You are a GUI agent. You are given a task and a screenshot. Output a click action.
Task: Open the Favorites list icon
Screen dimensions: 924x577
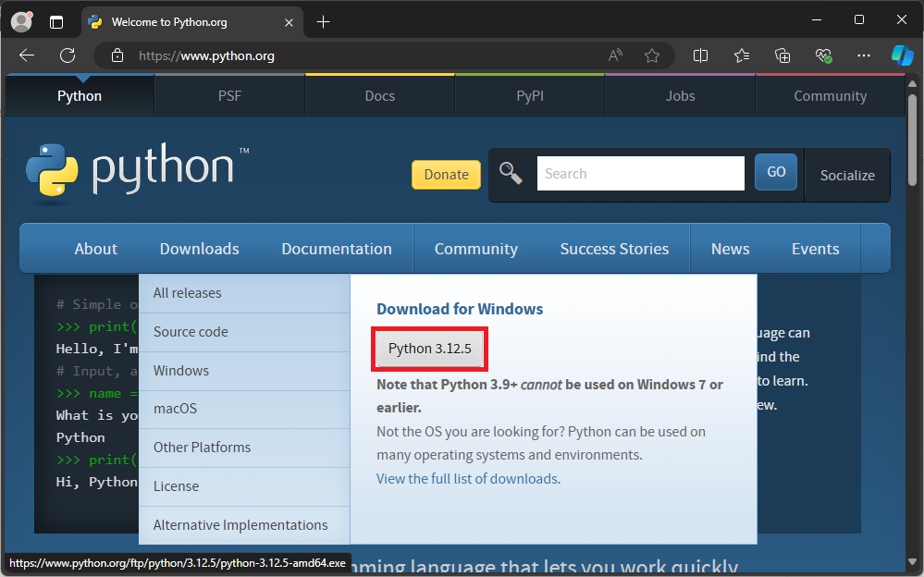[x=741, y=55]
